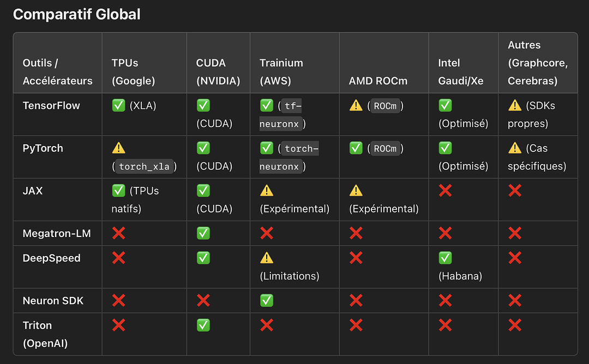
Task: Click the warning icon above torch_xla
Action: point(118,148)
